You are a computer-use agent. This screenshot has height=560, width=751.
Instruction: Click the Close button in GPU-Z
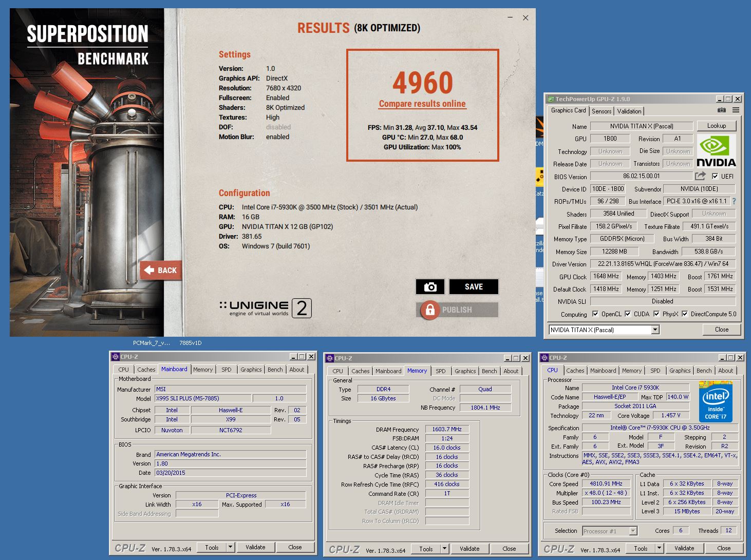coord(722,330)
